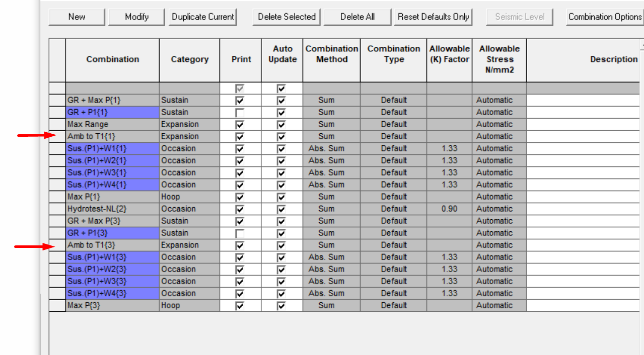This screenshot has height=355, width=644.
Task: Click row selector beside Amb to T1{3}
Action: point(57,245)
